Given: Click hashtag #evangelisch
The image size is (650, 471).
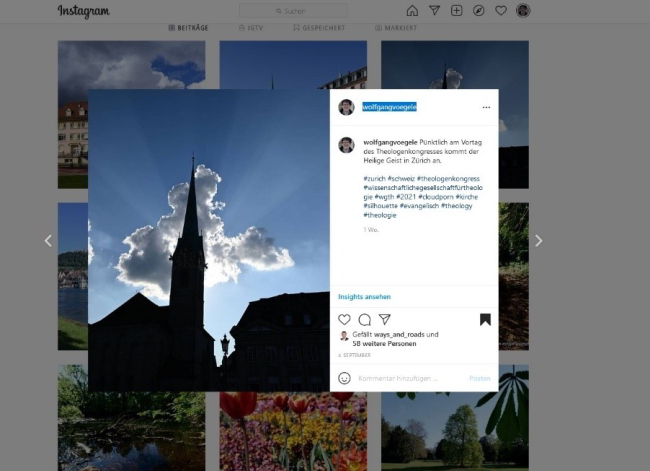Looking at the screenshot, I should pyautogui.click(x=420, y=206).
